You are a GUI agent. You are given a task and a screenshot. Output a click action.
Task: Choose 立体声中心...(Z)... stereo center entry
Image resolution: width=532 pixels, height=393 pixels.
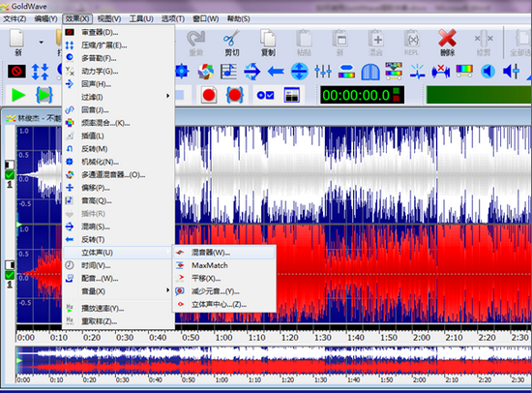point(224,304)
